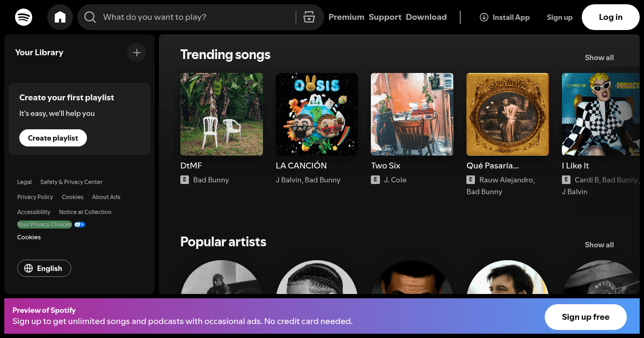Select Support in the top navigation
644x338 pixels.
click(385, 17)
